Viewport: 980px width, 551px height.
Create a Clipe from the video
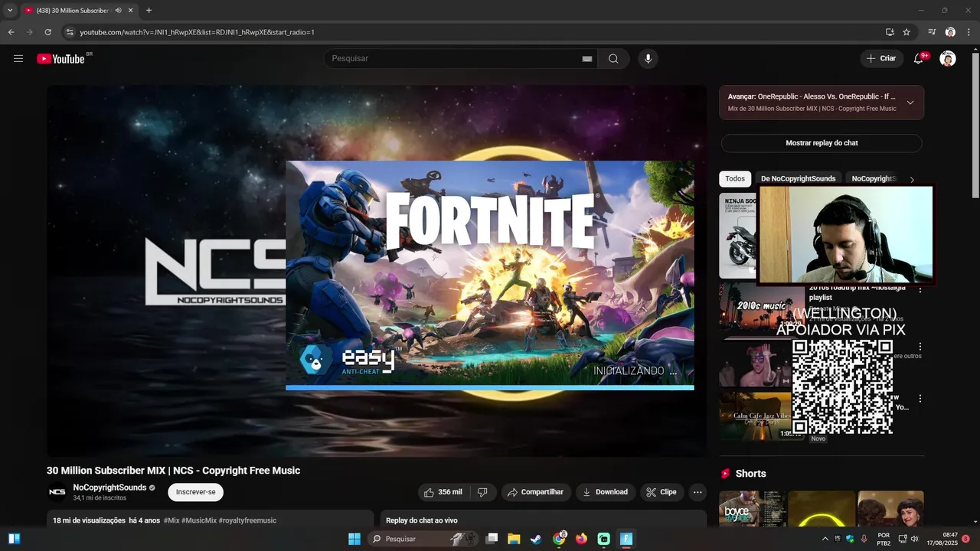click(x=661, y=492)
